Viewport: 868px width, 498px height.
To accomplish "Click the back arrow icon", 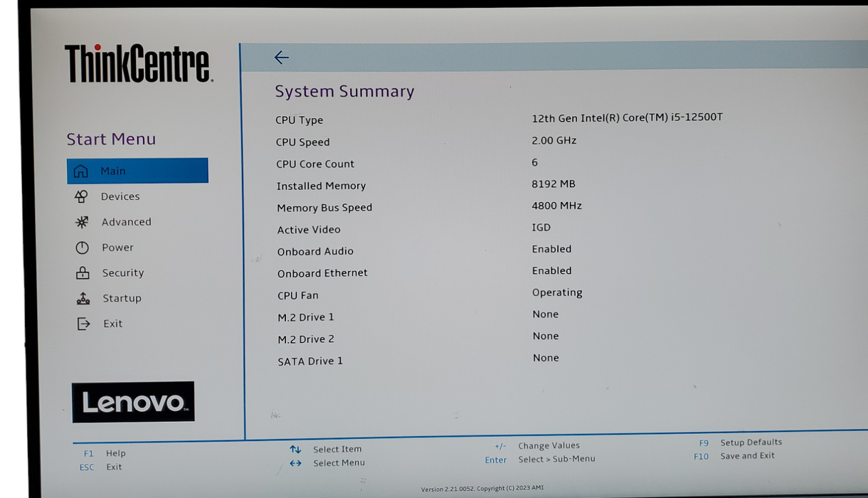I will point(282,58).
